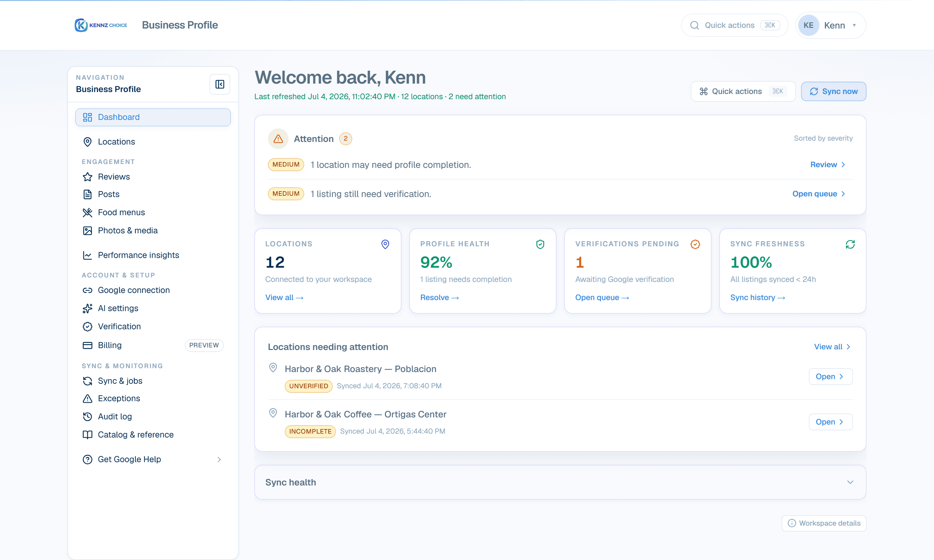The image size is (934, 560).
Task: Click Review link for profile completion
Action: tap(828, 165)
